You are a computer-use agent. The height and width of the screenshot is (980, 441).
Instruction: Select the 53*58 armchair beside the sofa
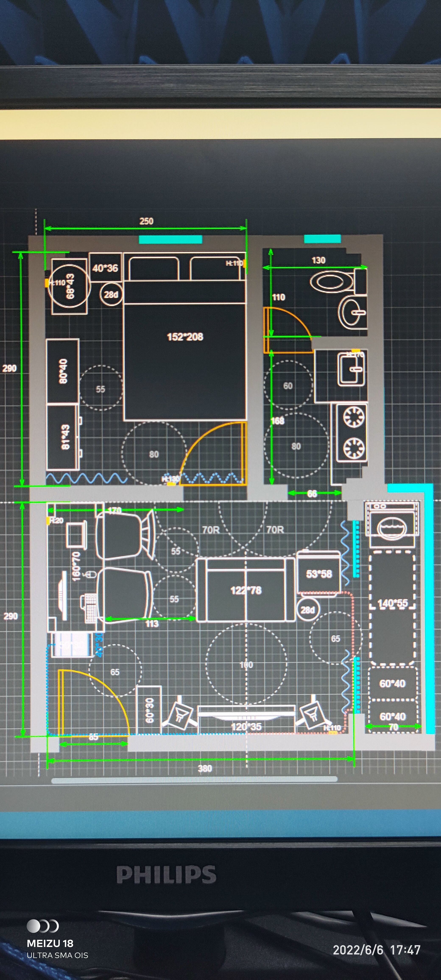pyautogui.click(x=318, y=573)
